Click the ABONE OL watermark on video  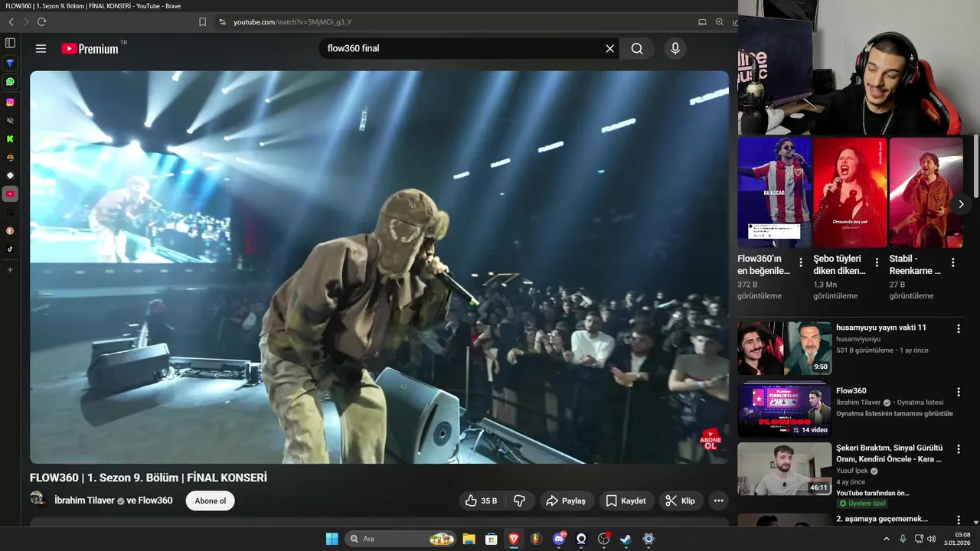pos(710,439)
